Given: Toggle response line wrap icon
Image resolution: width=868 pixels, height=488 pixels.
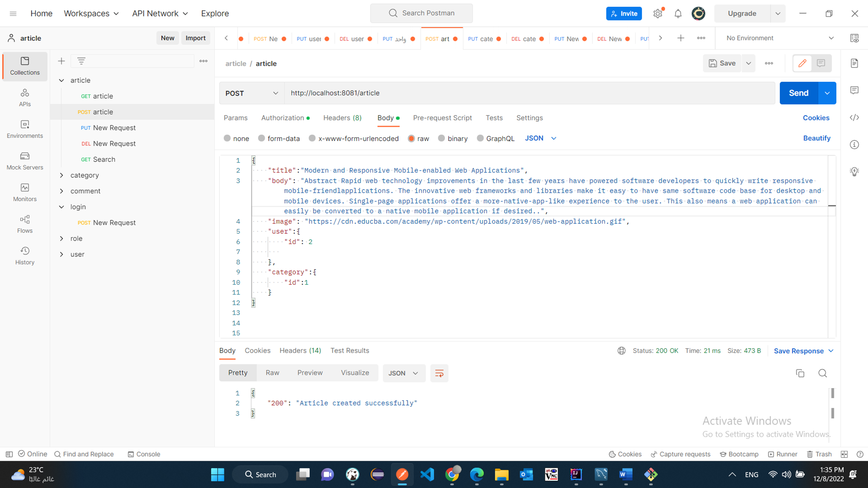Looking at the screenshot, I should [439, 373].
